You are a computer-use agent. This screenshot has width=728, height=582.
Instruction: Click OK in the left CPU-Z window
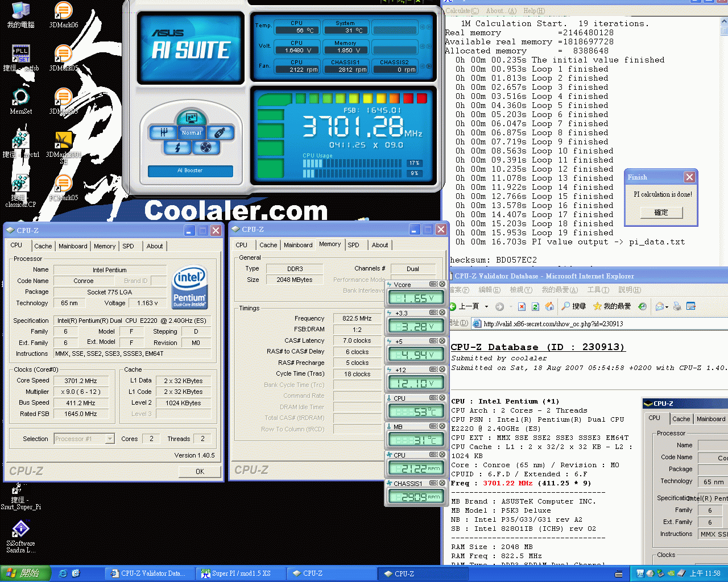tap(200, 472)
